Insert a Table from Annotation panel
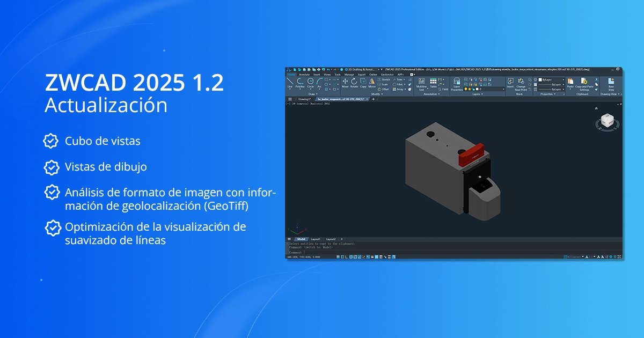 tap(433, 82)
